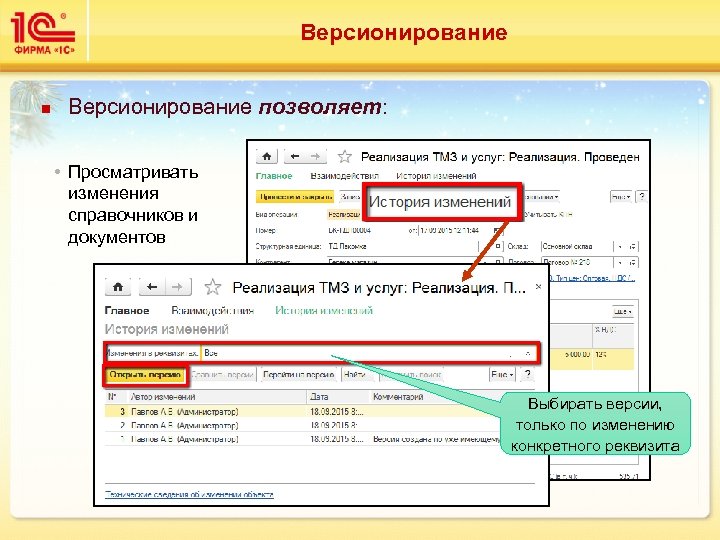
Task: Open Главное tab in front window
Action: click(127, 311)
